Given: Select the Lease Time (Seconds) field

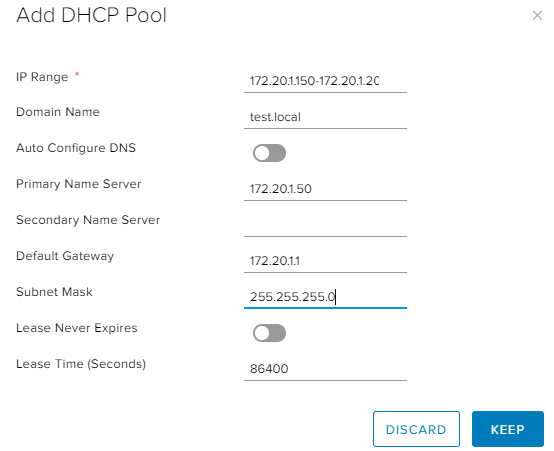Looking at the screenshot, I should [x=325, y=369].
